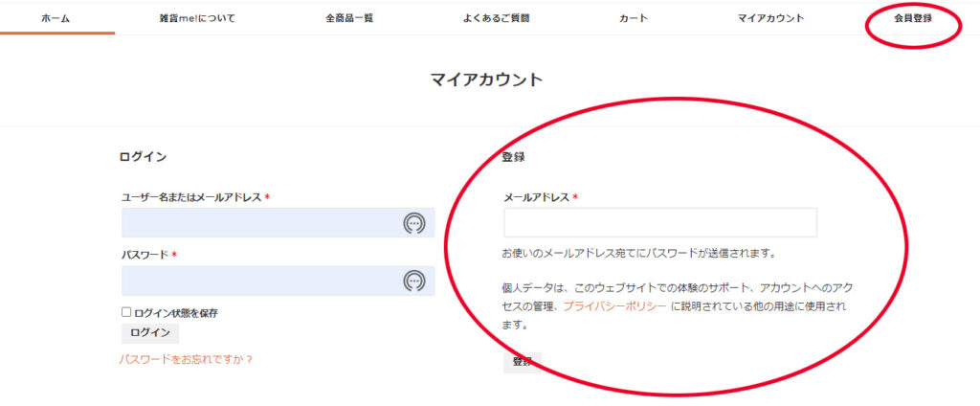
Task: Click the マイアカウント page title heading
Action: tap(486, 79)
